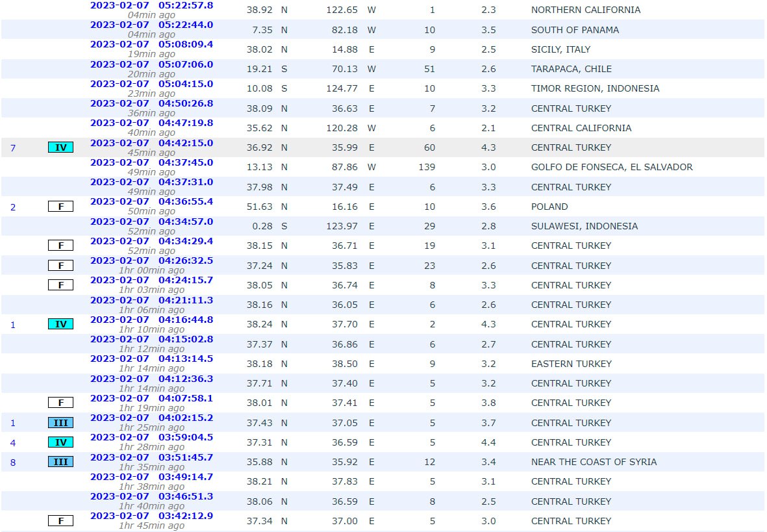Click the III intensity badge for 04:02:15.2 event
This screenshot has height=532, width=767.
pyautogui.click(x=60, y=423)
